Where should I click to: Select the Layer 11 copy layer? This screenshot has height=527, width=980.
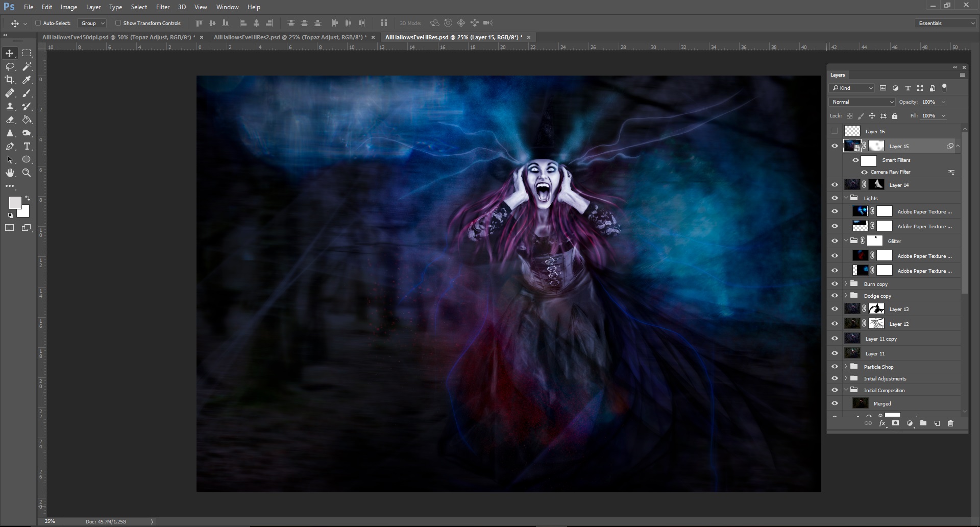(880, 339)
